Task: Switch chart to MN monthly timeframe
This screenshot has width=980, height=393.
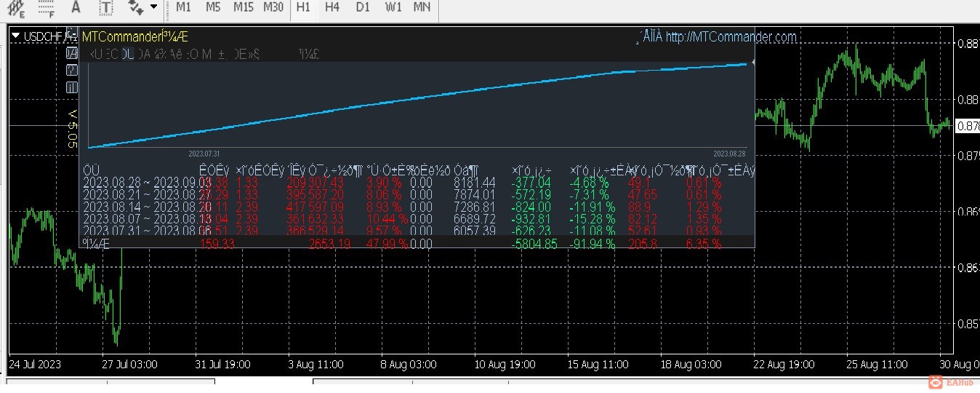Action: (x=422, y=7)
